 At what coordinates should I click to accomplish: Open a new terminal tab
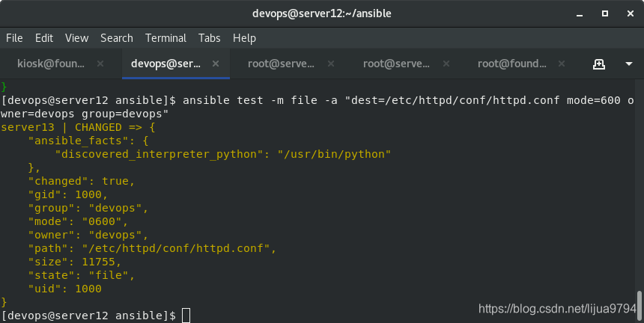click(599, 64)
